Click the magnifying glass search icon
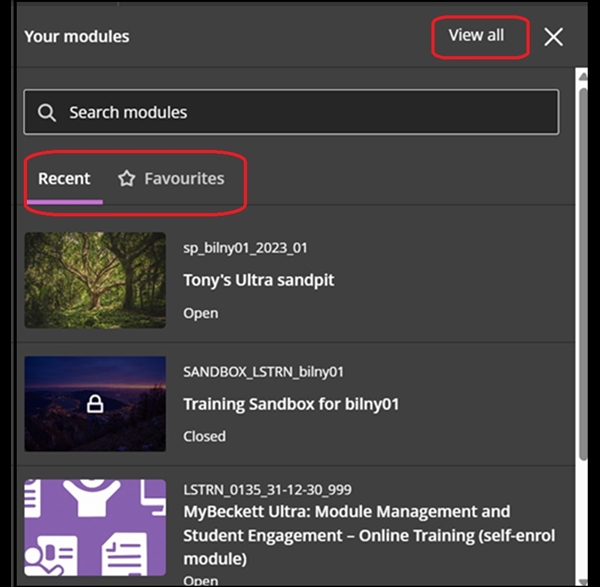 (x=47, y=113)
